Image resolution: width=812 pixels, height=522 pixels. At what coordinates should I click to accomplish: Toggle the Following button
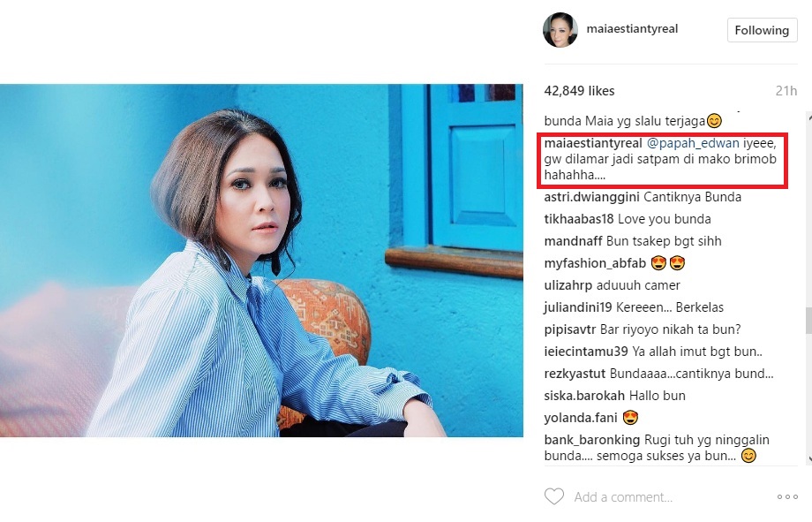pos(762,30)
